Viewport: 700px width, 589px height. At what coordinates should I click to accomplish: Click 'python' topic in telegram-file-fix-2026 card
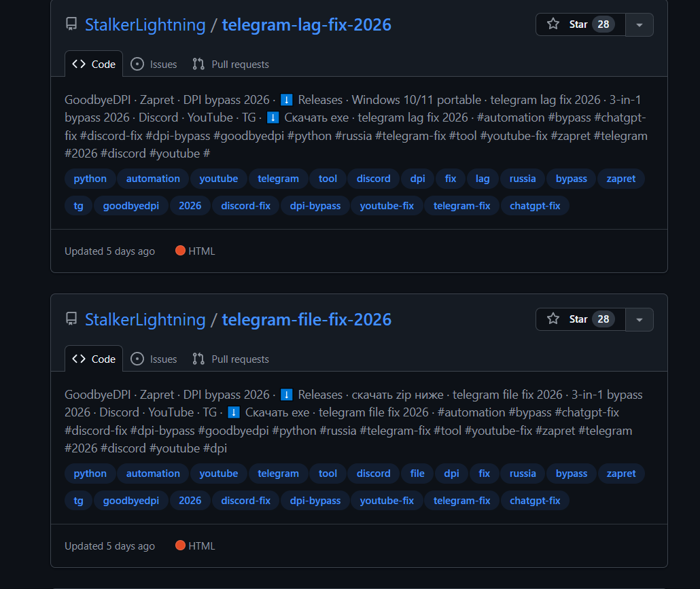point(90,474)
